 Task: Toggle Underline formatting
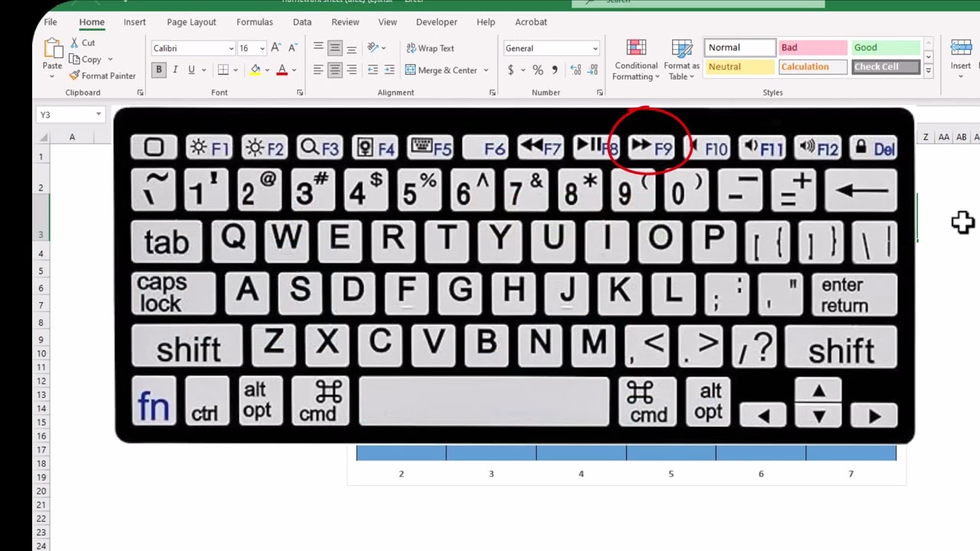pyautogui.click(x=191, y=70)
